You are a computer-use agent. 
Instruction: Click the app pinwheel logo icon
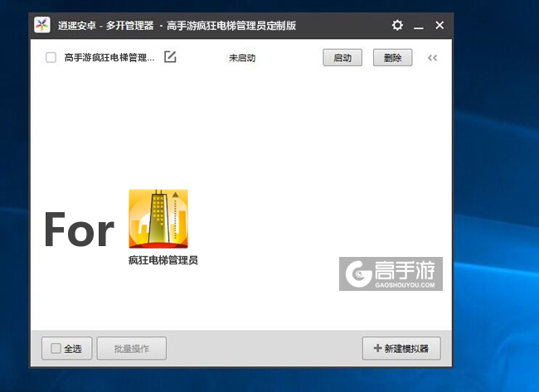coord(42,25)
